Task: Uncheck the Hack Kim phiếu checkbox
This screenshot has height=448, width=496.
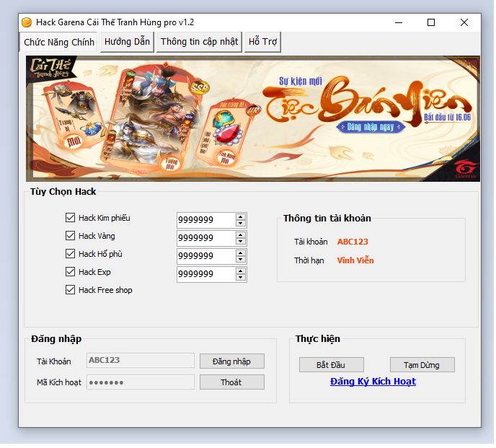Action: [70, 218]
